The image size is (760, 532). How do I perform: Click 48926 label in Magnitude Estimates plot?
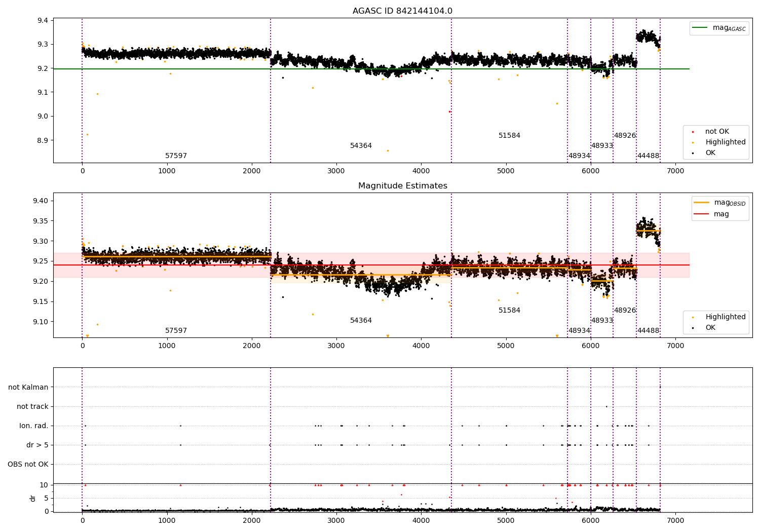(625, 311)
